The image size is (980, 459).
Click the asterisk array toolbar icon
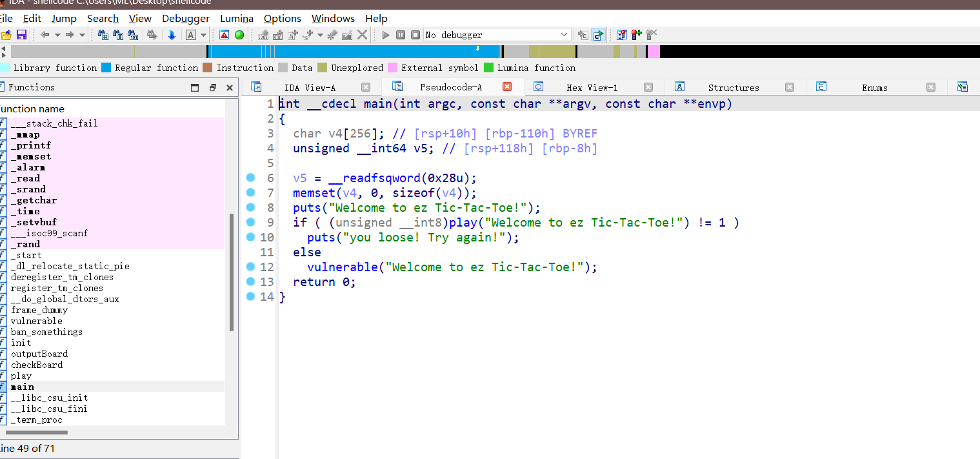332,35
